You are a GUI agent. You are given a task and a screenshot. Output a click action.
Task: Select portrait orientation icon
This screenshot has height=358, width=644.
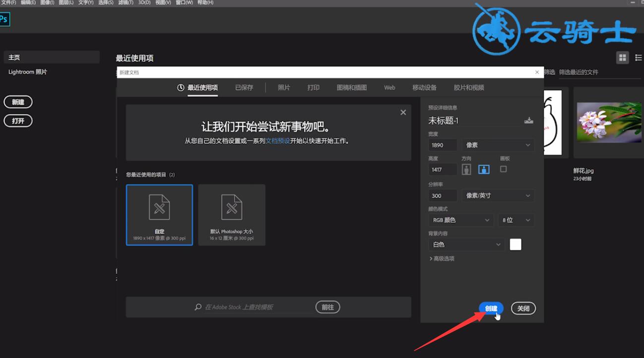tap(466, 170)
